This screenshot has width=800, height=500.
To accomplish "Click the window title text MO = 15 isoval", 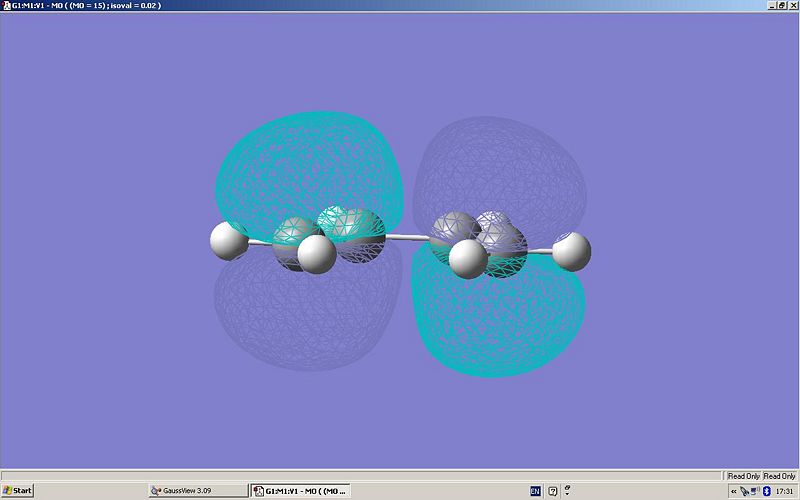I will 86,6.
